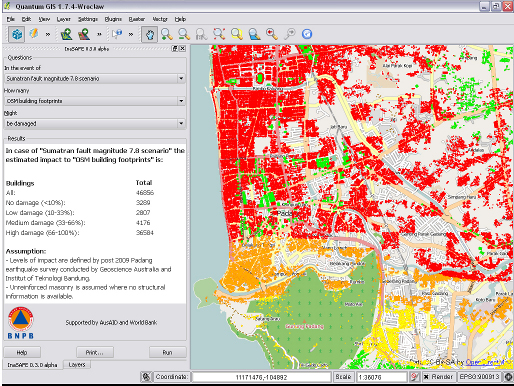Click the toggle editing pencil icon

(x=33, y=34)
